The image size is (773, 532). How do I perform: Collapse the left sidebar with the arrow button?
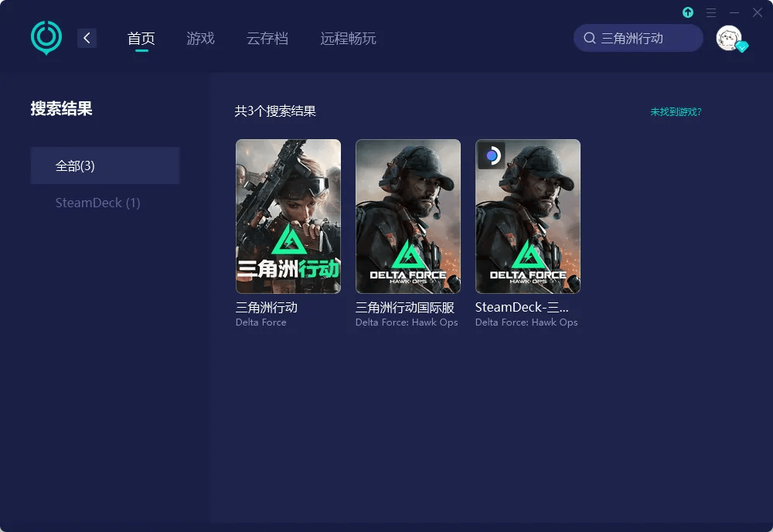tap(87, 37)
